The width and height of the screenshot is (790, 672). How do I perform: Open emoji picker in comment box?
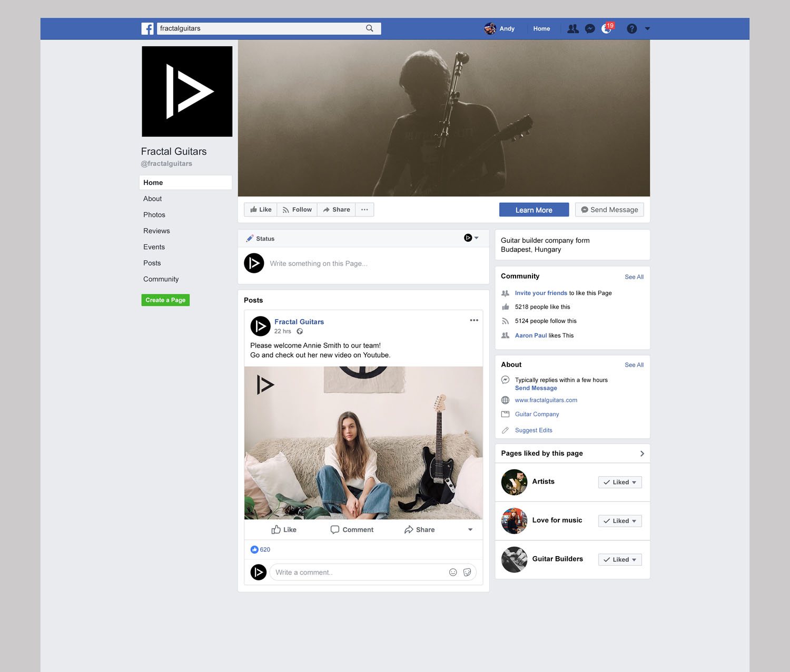(x=453, y=572)
